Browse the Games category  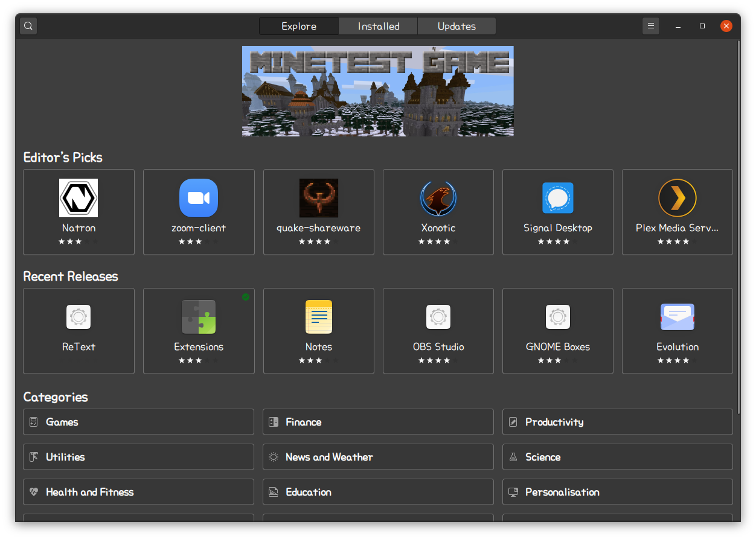138,422
